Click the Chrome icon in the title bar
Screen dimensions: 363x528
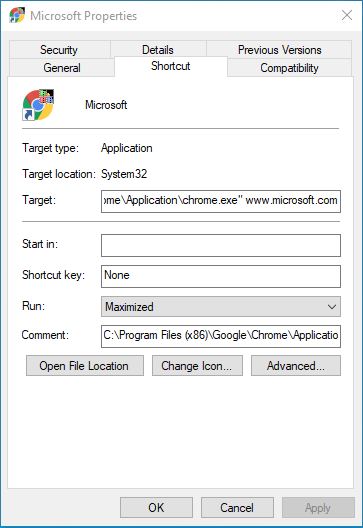tap(17, 15)
